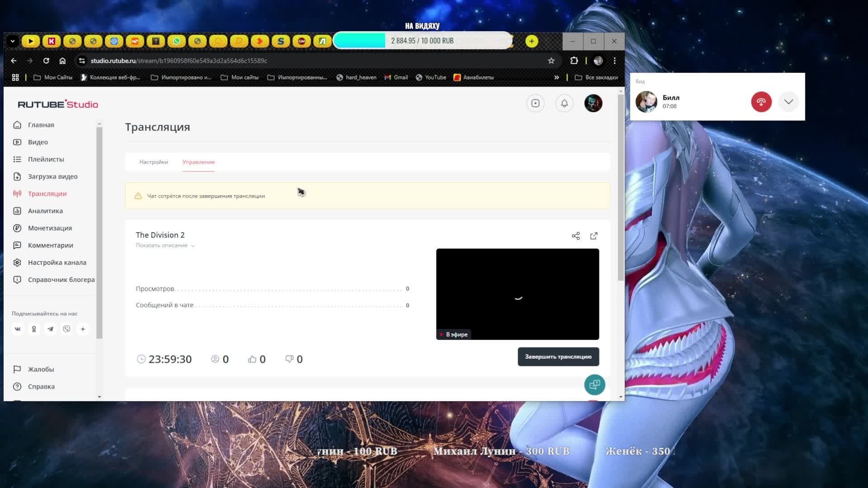Open RUTUBE's Telegram social link
Viewport: 868px width, 488px height.
[50, 329]
